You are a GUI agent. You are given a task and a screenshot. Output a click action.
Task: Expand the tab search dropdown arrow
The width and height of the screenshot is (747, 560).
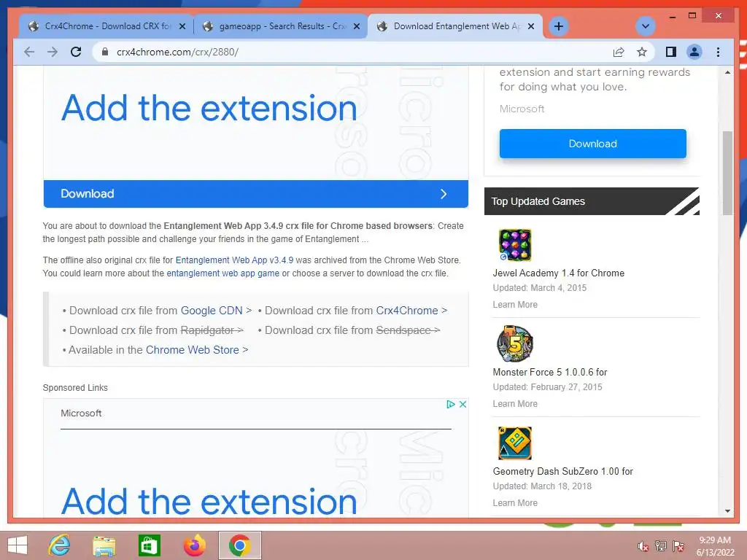(x=646, y=26)
